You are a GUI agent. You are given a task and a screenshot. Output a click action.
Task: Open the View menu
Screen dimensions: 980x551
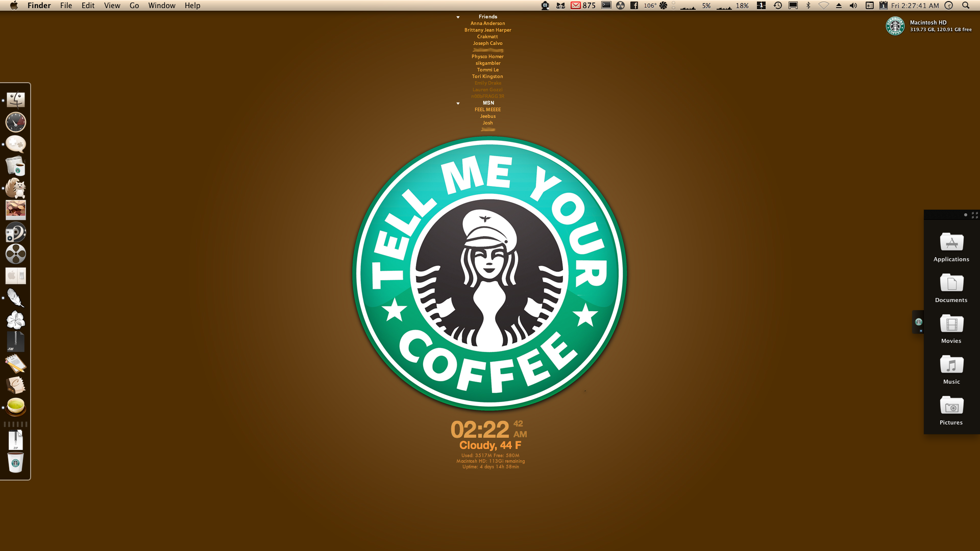(x=112, y=6)
